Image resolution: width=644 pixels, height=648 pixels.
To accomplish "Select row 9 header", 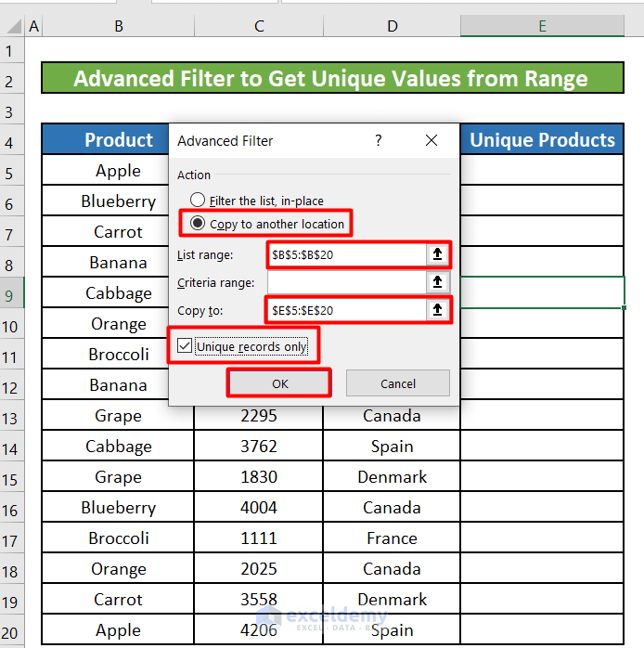I will [11, 293].
